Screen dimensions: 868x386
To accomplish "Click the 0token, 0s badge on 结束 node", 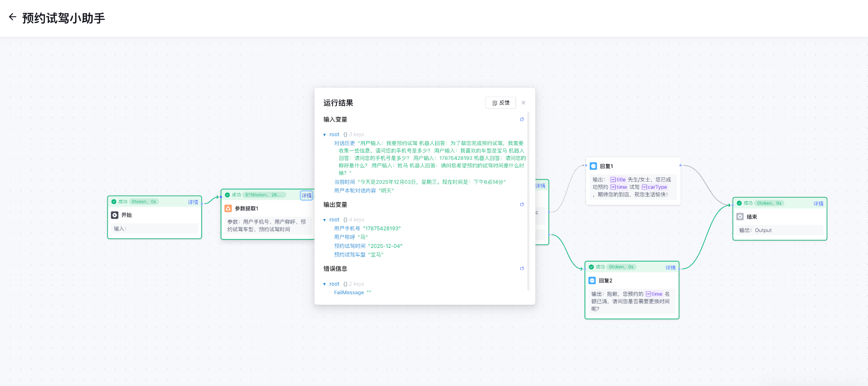I will click(769, 203).
